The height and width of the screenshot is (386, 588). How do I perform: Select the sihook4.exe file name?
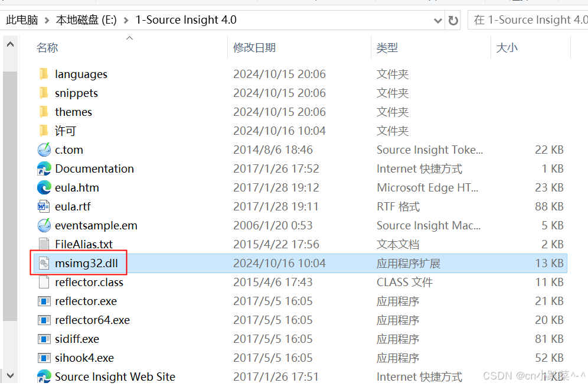tap(84, 358)
